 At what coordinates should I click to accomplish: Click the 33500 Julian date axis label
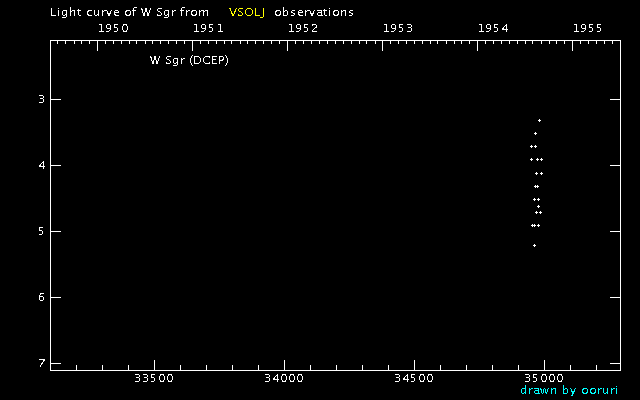[x=153, y=378]
